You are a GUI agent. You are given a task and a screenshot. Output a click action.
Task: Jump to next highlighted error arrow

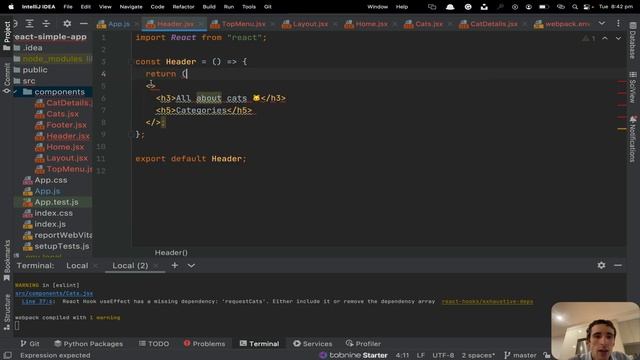(618, 38)
